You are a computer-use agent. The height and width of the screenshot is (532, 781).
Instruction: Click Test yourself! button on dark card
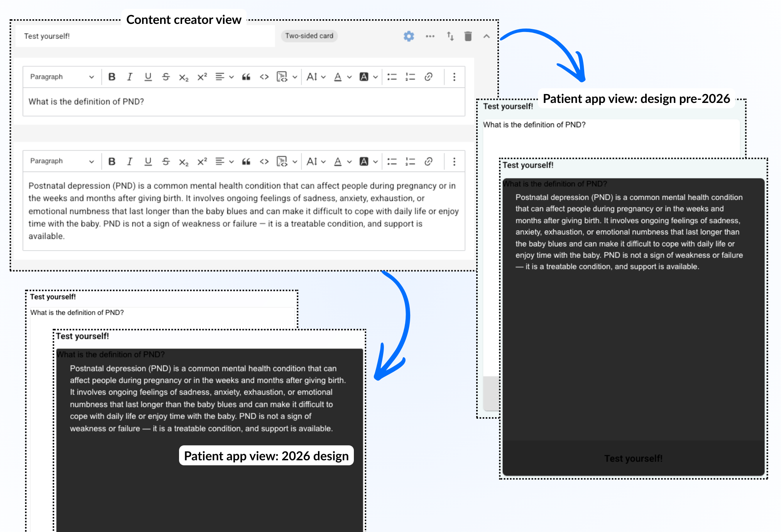point(633,458)
